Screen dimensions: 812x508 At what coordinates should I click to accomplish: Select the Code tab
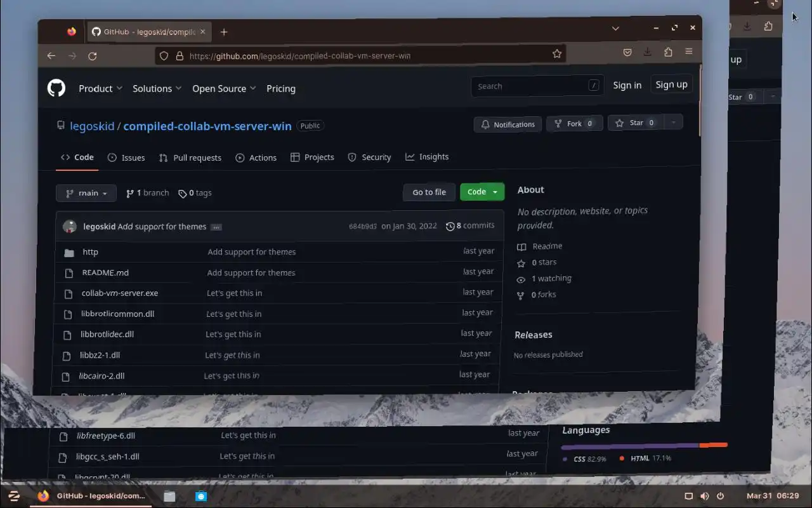tap(77, 157)
